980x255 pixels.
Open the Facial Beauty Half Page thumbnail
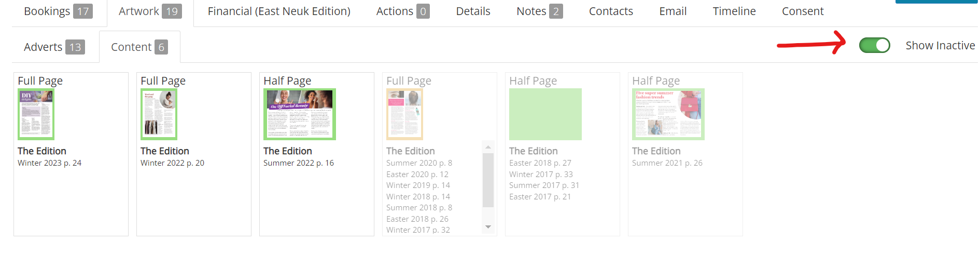pos(300,114)
